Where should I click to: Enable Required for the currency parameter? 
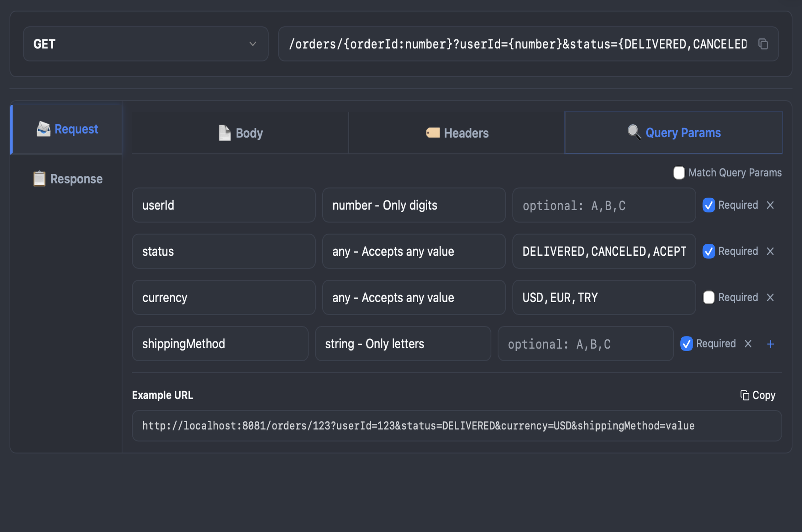709,298
